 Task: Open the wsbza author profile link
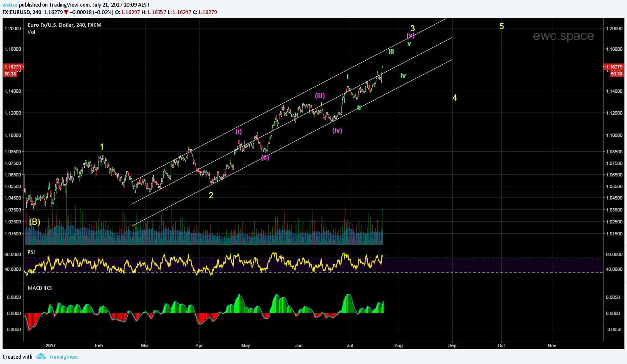(10, 5)
